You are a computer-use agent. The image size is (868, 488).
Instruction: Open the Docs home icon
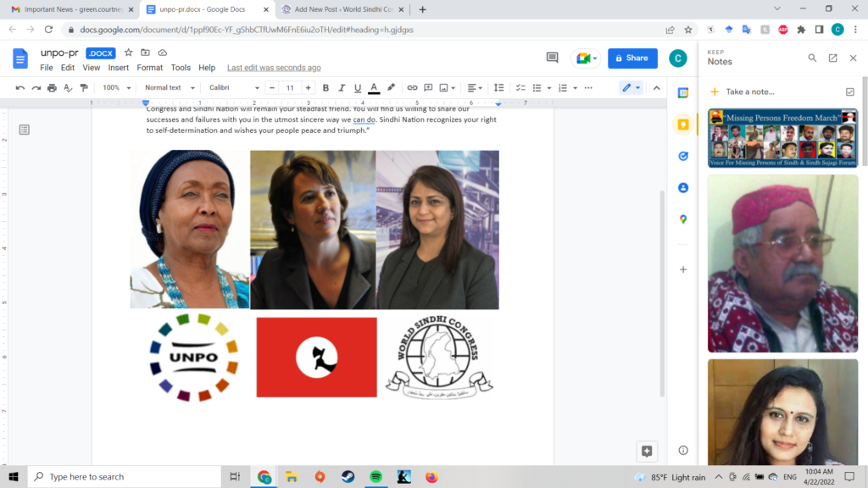tap(20, 58)
